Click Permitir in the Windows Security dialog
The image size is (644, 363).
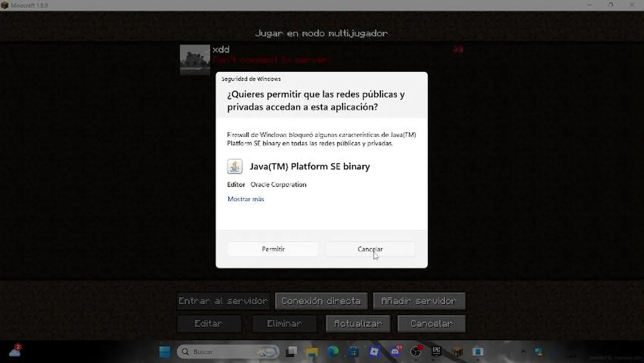[x=273, y=249]
